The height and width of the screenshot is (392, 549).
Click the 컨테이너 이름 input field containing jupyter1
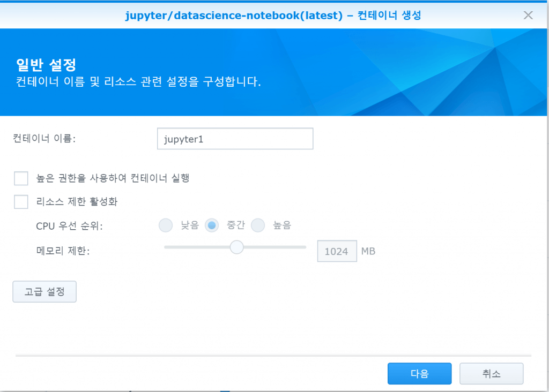[235, 139]
